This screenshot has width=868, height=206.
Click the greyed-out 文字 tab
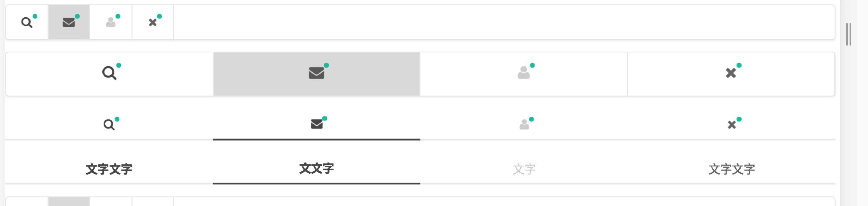pyautogui.click(x=524, y=169)
